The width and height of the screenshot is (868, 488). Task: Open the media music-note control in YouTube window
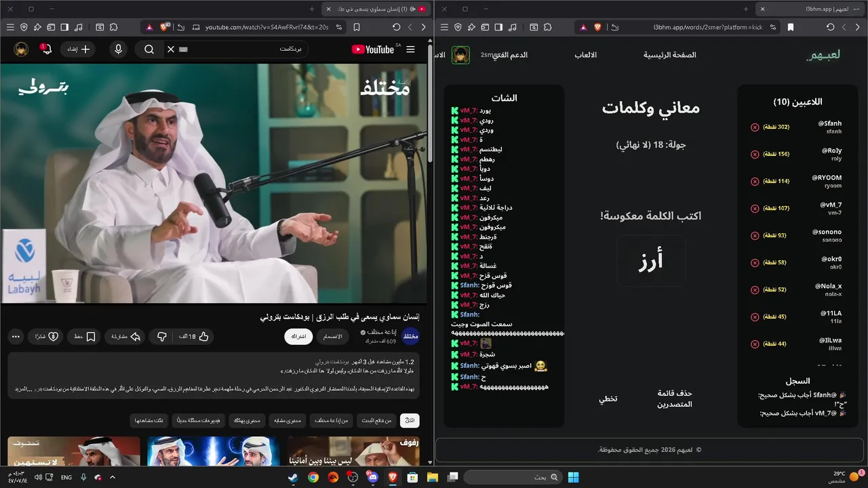coord(79,27)
